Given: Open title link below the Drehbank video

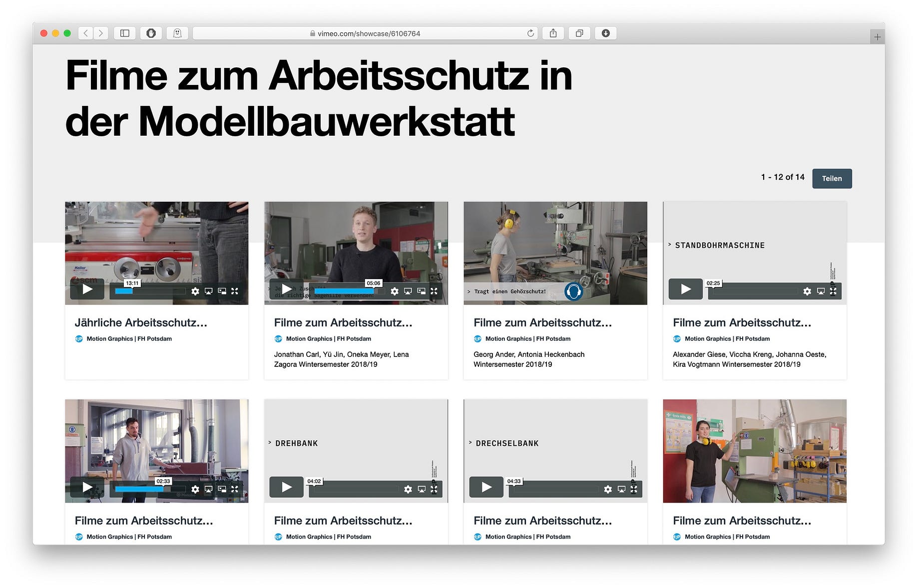Looking at the screenshot, I should 343,521.
